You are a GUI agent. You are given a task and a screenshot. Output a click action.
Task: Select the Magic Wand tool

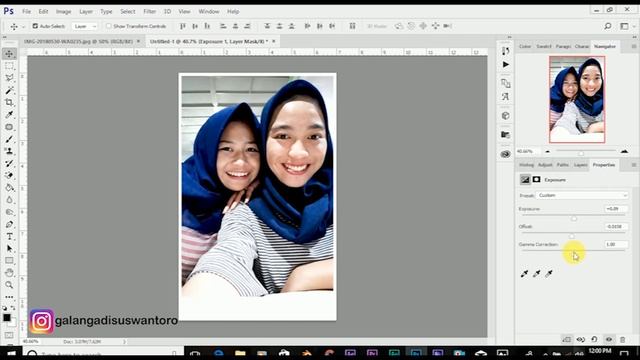pos(9,90)
